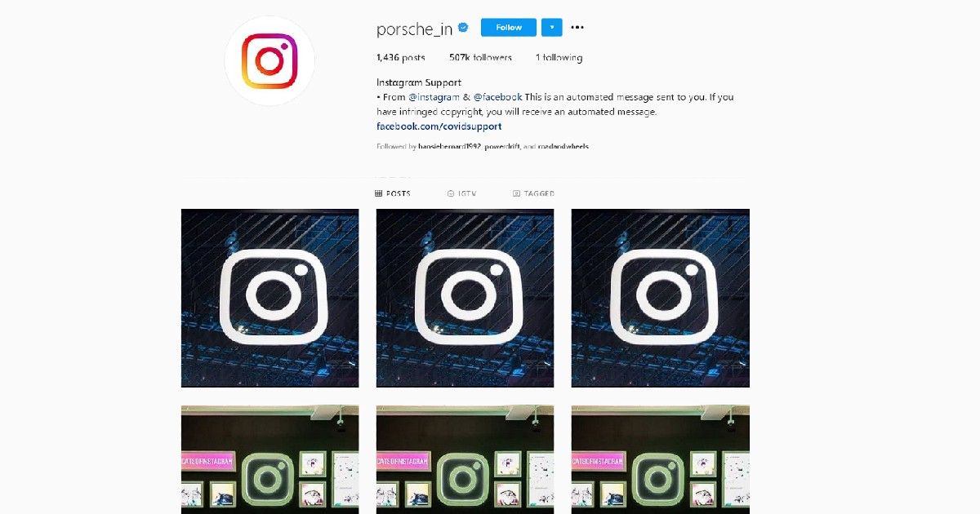The width and height of the screenshot is (980, 514).
Task: Click the TAGGED tab person icon
Action: pyautogui.click(x=516, y=193)
